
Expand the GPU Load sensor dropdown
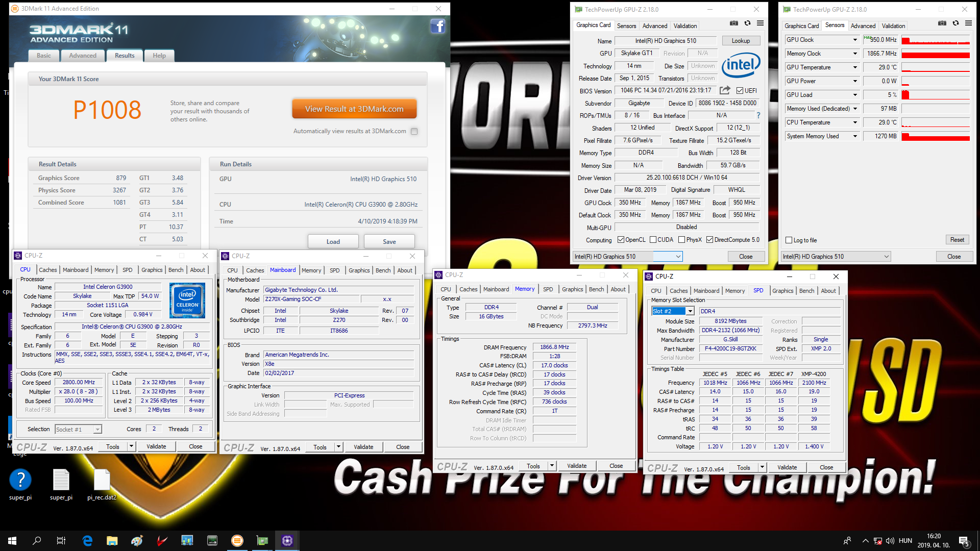point(855,95)
